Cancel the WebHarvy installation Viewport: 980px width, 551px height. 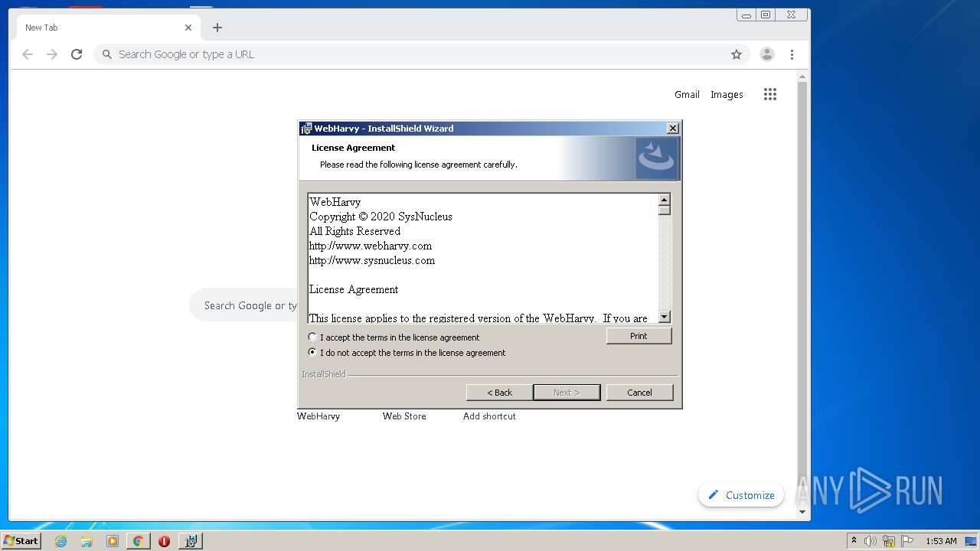pos(639,393)
